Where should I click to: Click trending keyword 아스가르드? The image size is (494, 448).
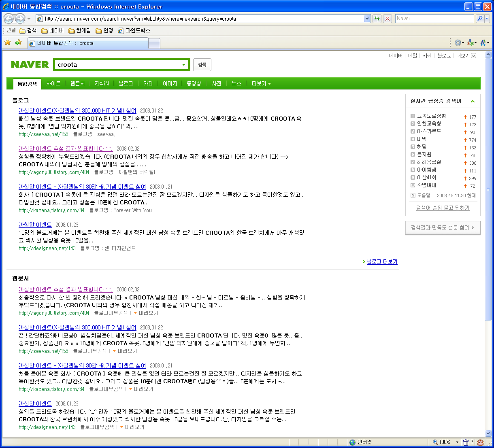[x=429, y=131]
